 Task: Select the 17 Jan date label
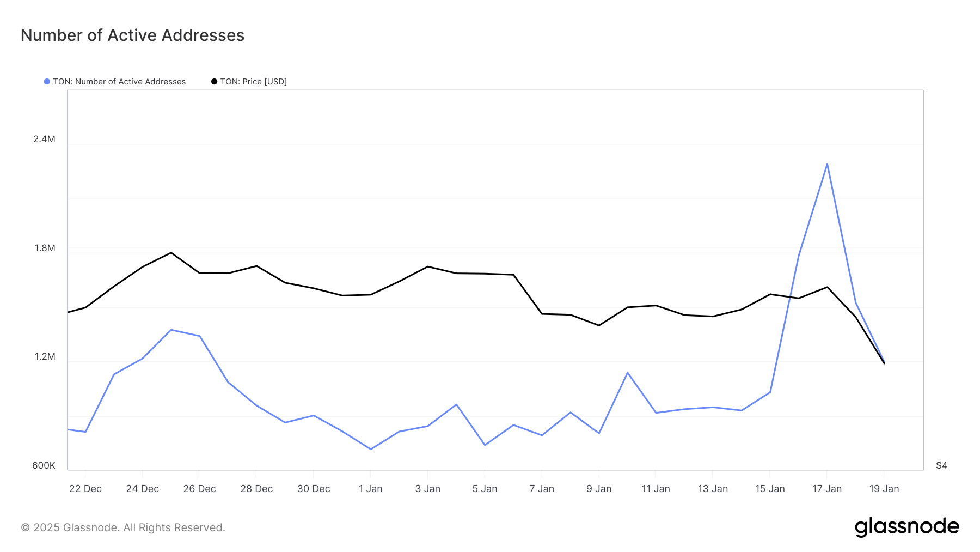[827, 489]
